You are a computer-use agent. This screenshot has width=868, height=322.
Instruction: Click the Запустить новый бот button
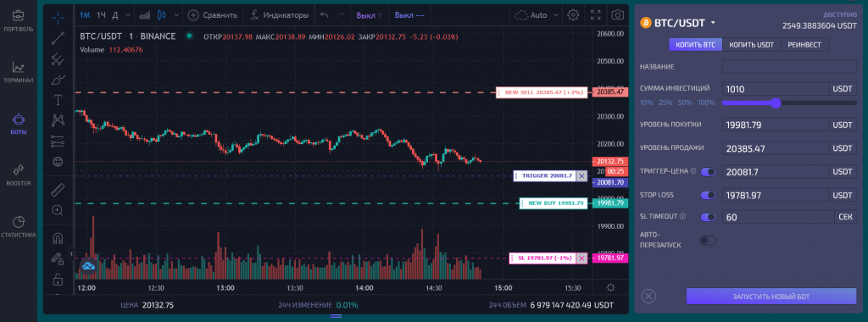tap(771, 296)
